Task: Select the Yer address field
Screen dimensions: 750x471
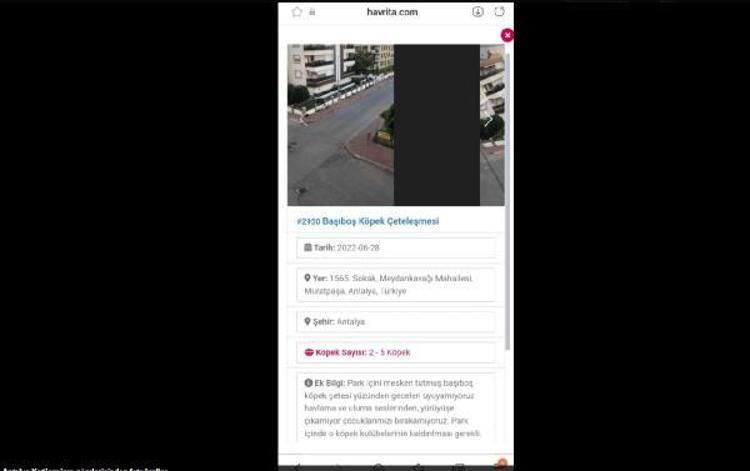Action: point(396,285)
